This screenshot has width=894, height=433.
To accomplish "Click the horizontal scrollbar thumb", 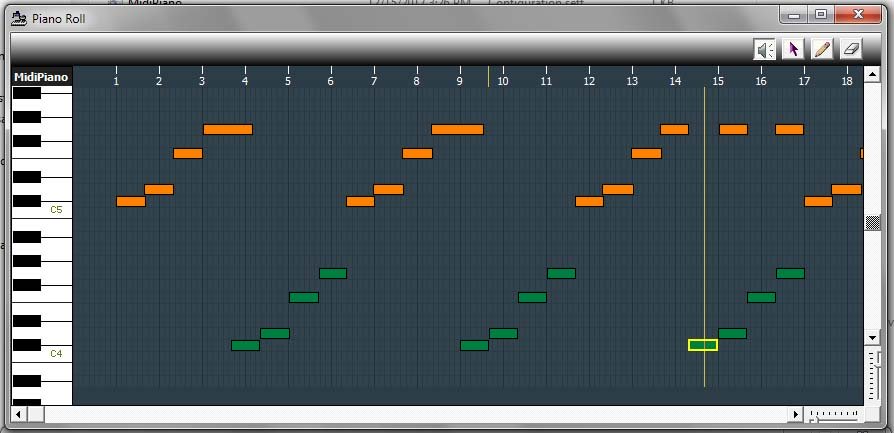I will (x=35, y=414).
